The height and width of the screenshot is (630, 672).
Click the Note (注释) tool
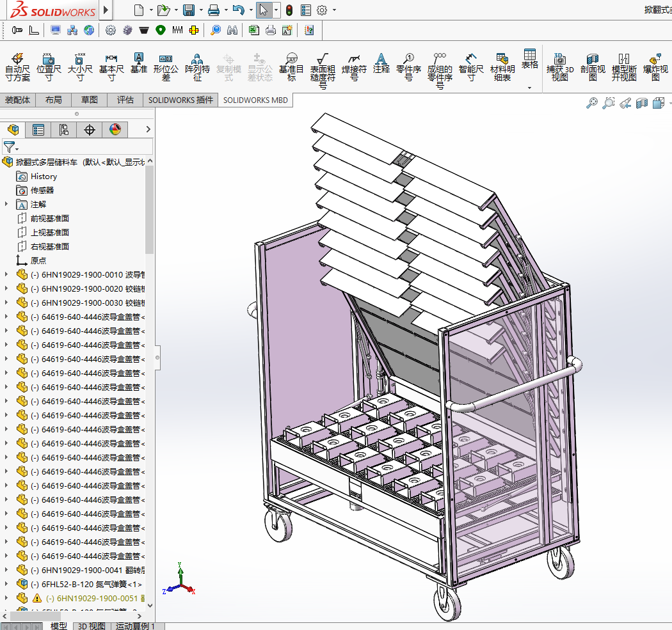pos(381,63)
